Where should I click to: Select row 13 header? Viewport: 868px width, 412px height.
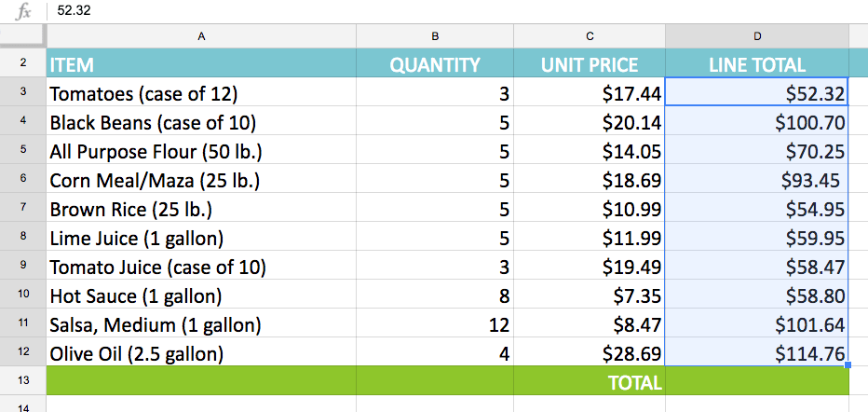coord(22,382)
